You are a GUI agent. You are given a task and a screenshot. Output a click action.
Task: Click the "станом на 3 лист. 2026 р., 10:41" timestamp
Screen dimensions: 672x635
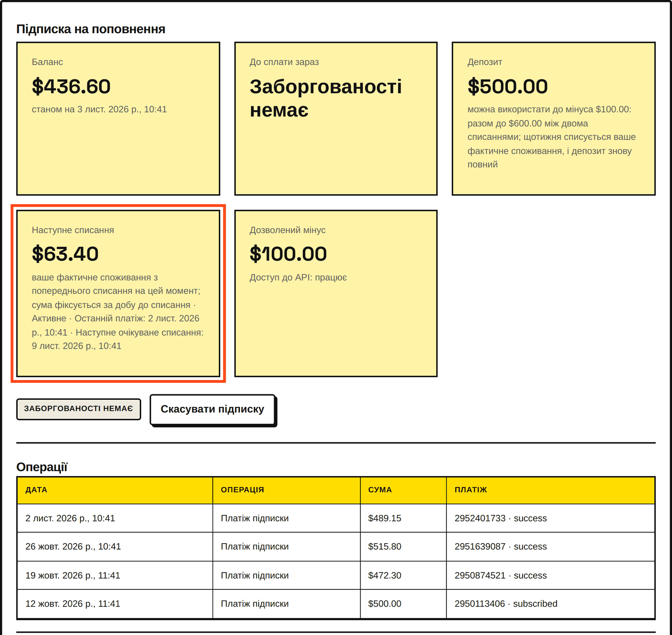tap(99, 110)
